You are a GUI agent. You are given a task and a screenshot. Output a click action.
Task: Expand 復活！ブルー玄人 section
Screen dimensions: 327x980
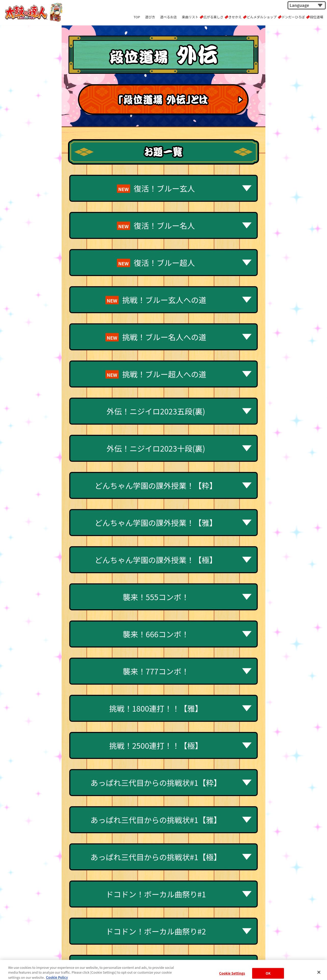163,189
